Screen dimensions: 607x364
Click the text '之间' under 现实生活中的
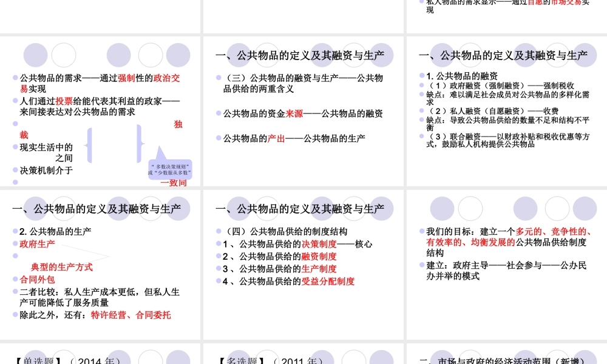pos(64,158)
